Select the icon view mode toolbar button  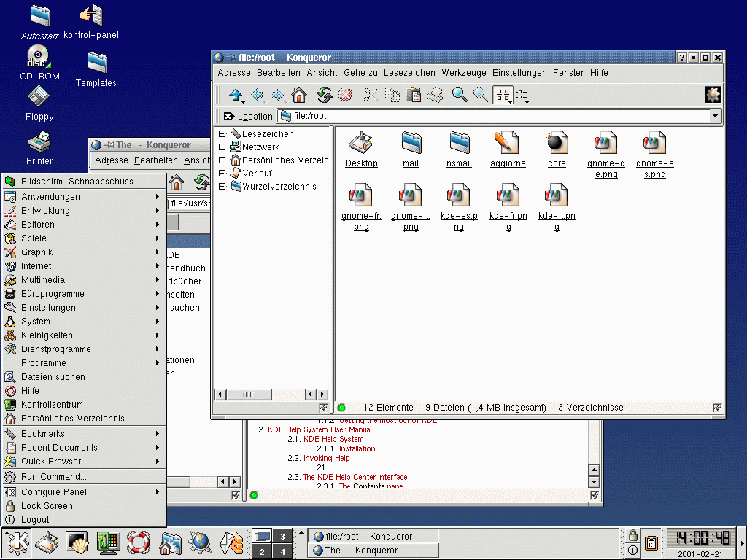pyautogui.click(x=503, y=95)
